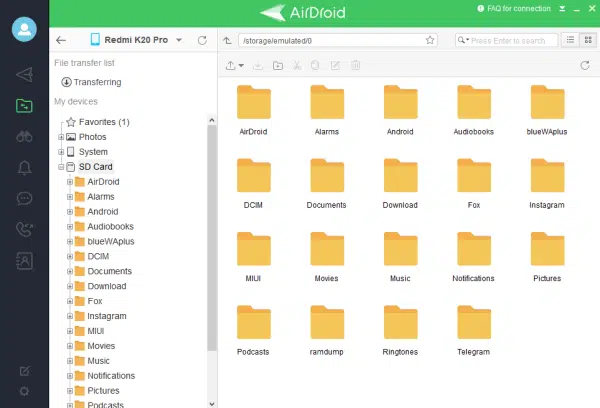The width and height of the screenshot is (600, 408).
Task: Expand the DCIM folder in tree
Action: (x=70, y=256)
